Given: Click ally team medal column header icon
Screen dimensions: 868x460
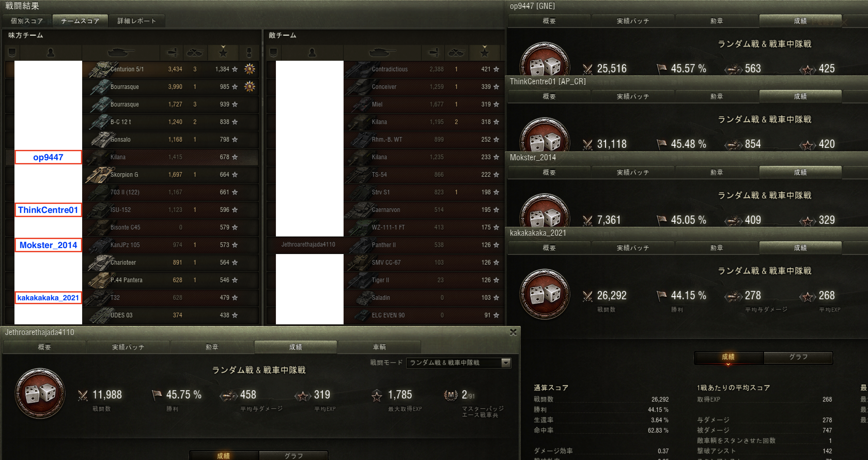Looking at the screenshot, I should (x=249, y=52).
